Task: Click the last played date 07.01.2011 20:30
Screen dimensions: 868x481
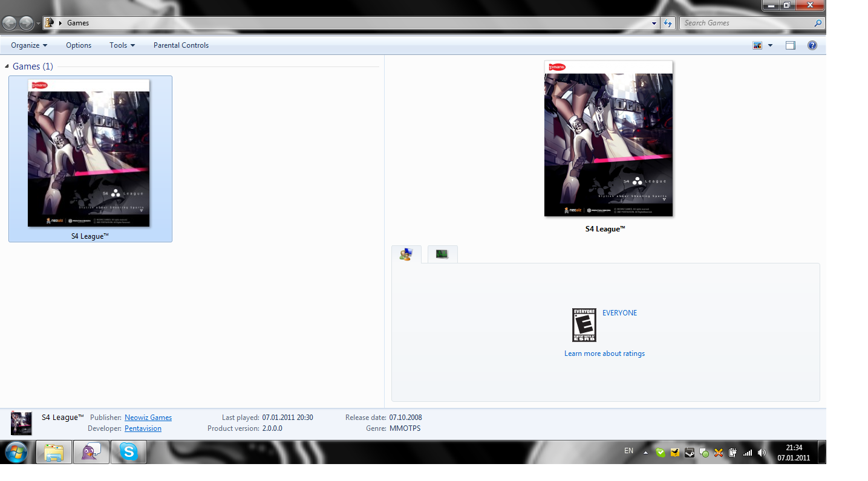Action: click(x=287, y=418)
